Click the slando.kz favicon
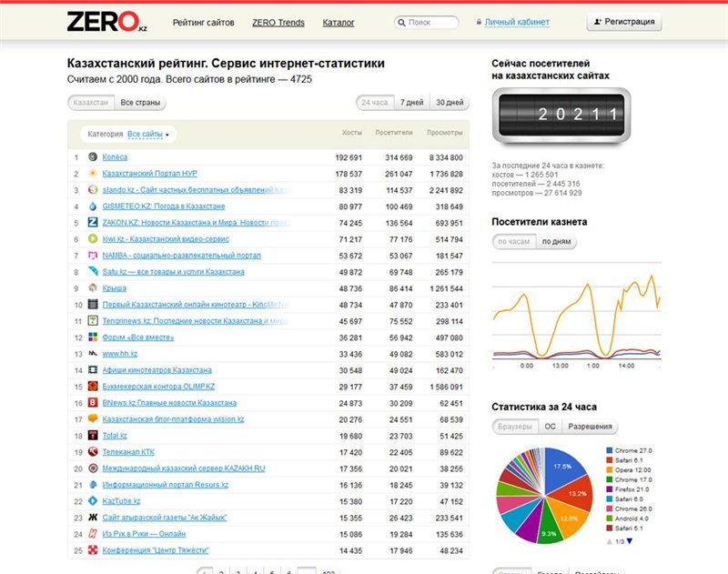 [93, 189]
